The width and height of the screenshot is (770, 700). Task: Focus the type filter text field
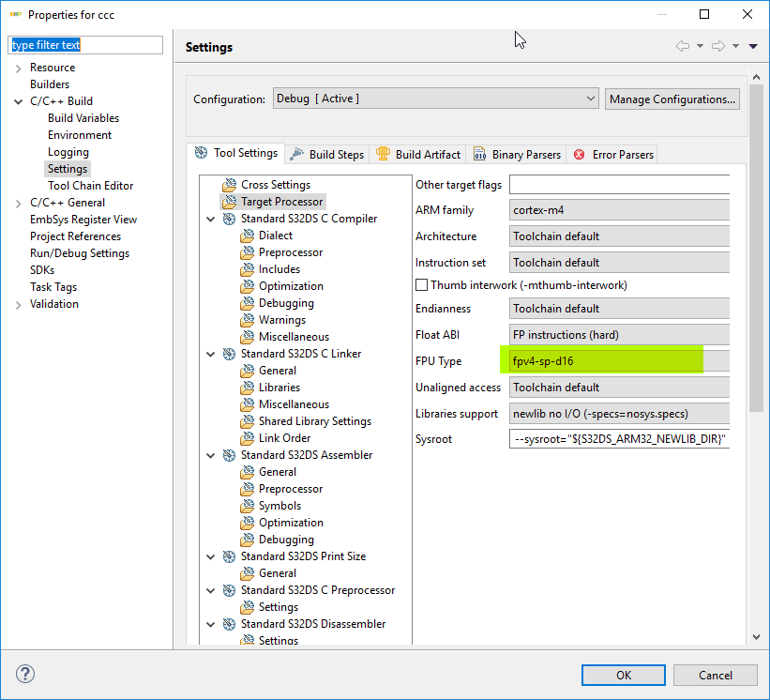85,45
